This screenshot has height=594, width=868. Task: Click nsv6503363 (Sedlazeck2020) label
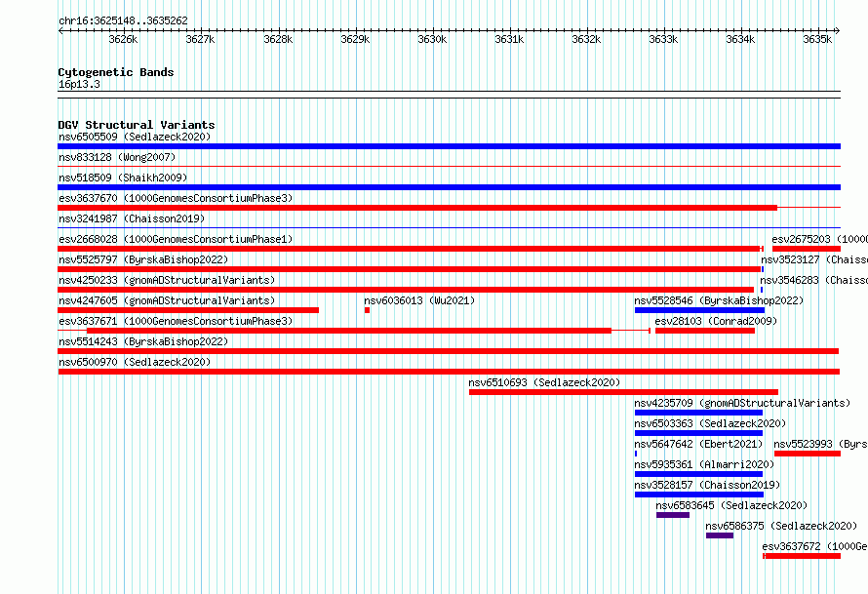710,423
